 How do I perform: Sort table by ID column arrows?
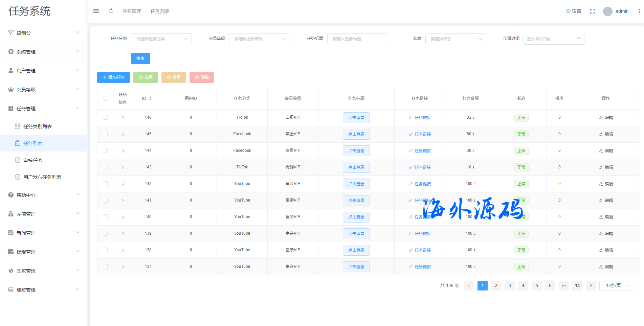tap(150, 98)
